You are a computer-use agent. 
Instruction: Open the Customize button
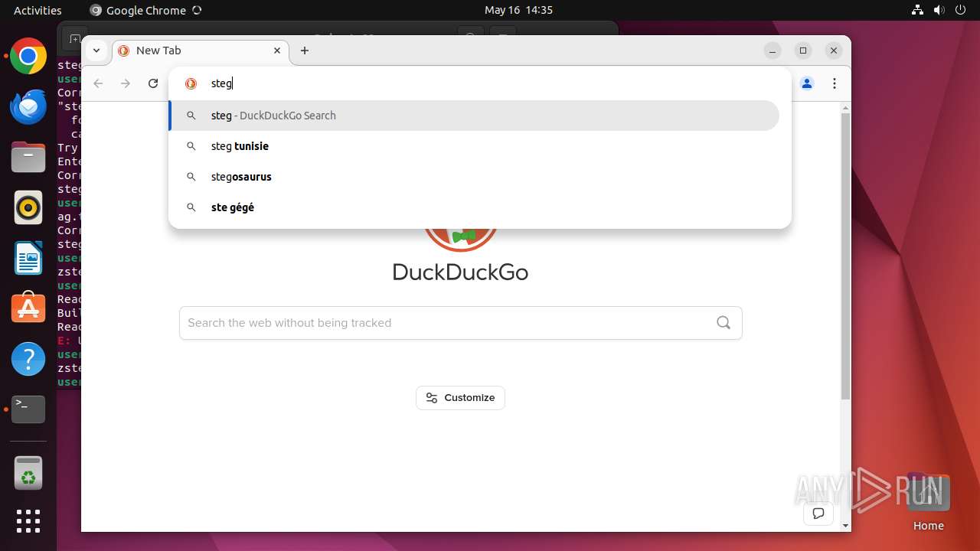[x=460, y=398]
